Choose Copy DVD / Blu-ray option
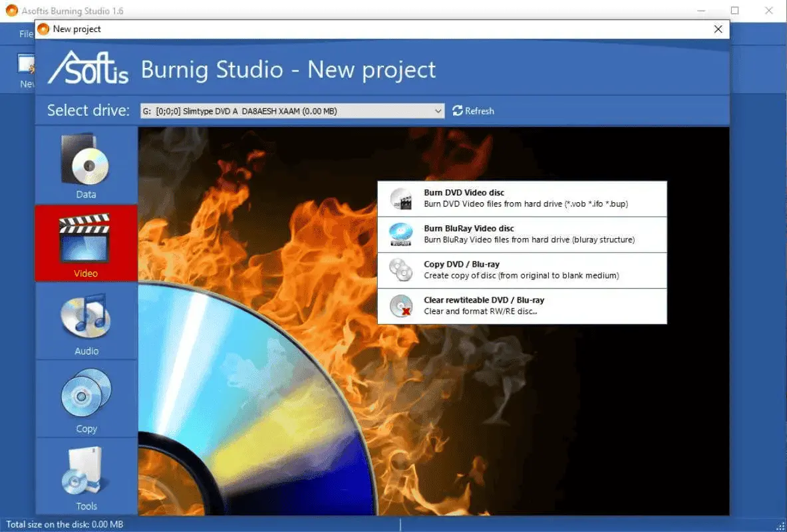787x532 pixels. point(522,270)
